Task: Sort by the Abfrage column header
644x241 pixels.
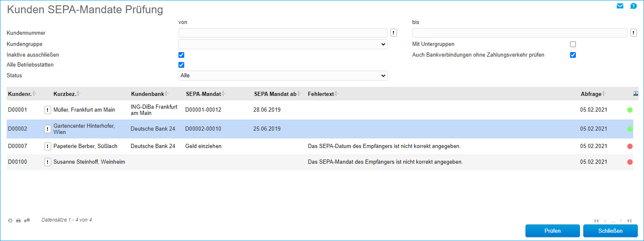Action: click(591, 94)
